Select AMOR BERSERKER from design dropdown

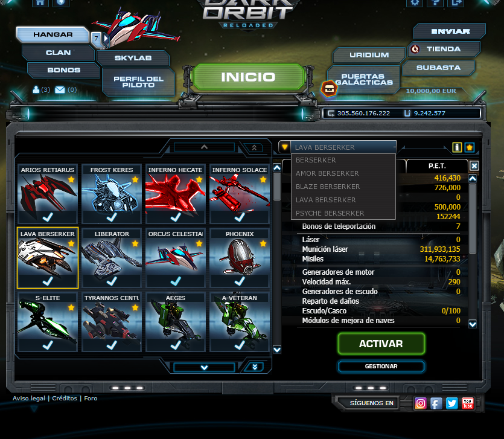coord(343,173)
